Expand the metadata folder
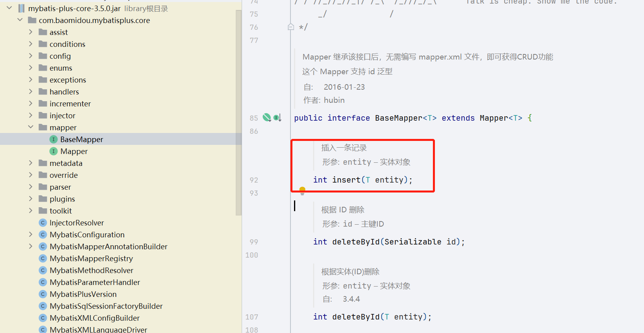 pos(31,163)
